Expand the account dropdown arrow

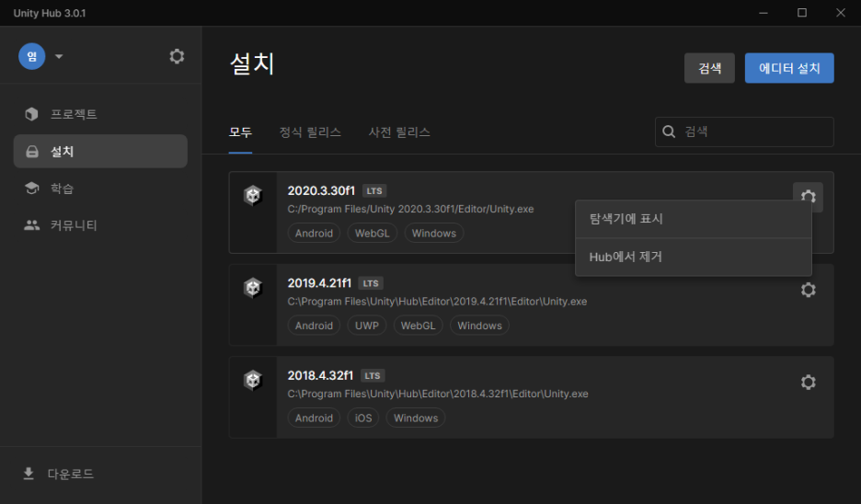[x=59, y=56]
